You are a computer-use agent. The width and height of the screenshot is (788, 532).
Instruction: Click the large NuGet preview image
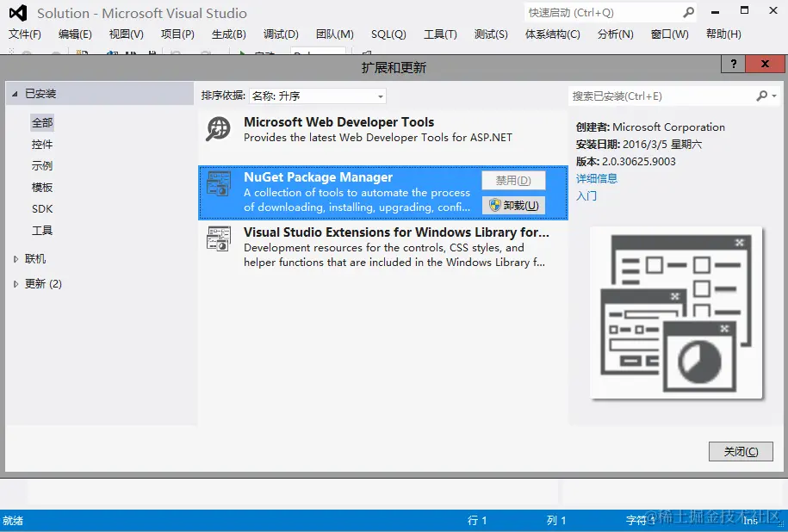pos(676,313)
